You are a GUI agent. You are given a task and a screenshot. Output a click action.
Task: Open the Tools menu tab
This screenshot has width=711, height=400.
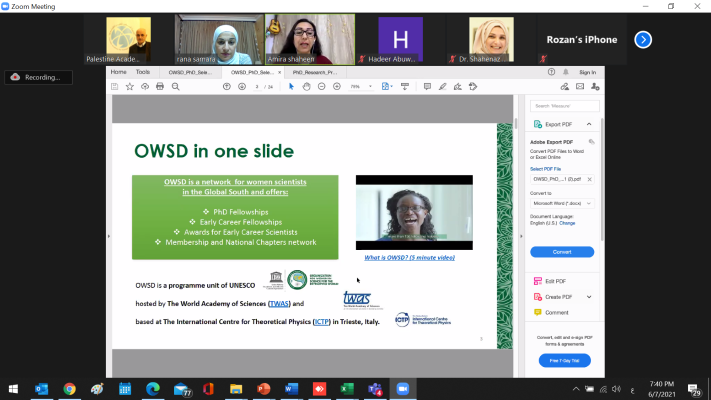click(143, 72)
